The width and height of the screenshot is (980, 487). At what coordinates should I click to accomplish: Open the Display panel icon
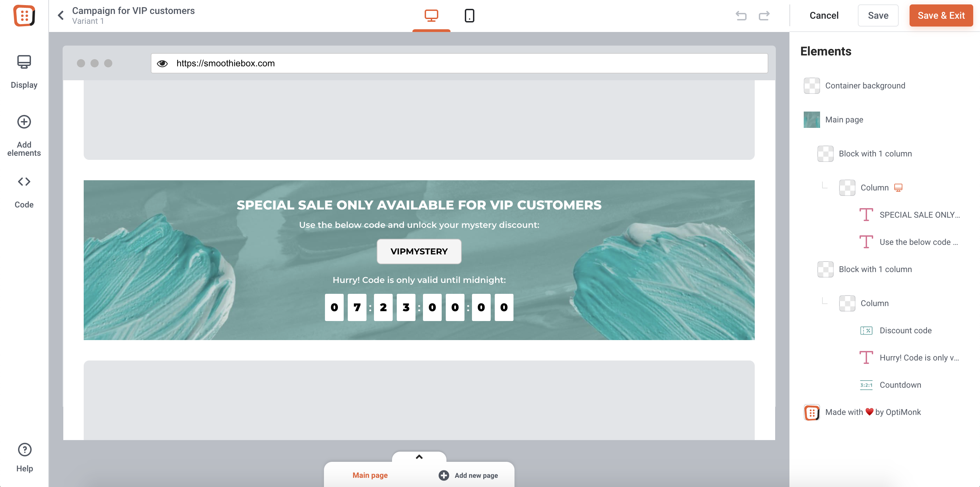pyautogui.click(x=24, y=62)
